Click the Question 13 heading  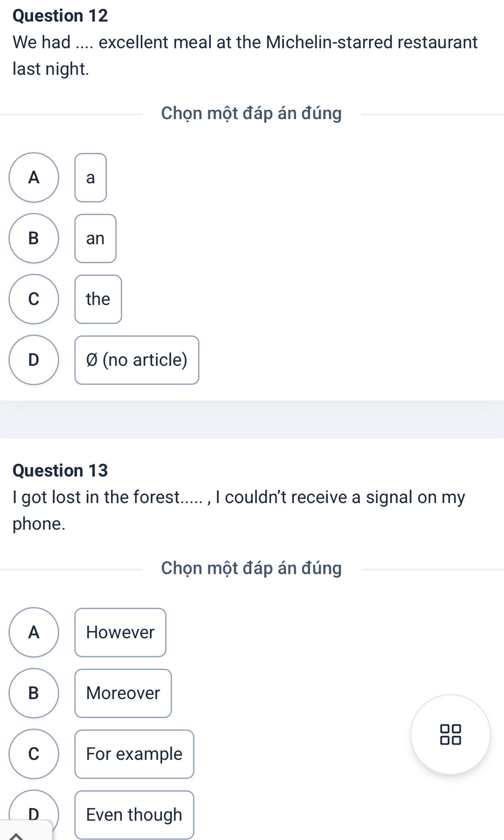pyautogui.click(x=60, y=471)
